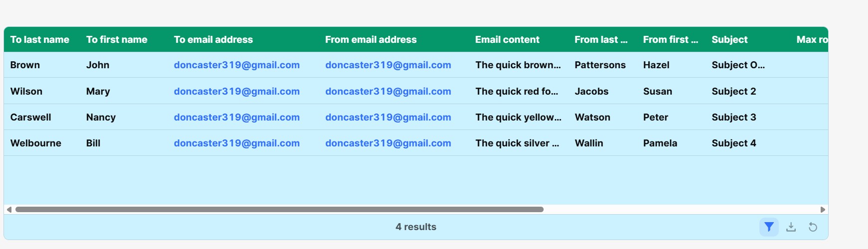This screenshot has width=868, height=249.
Task: Open Nancy Carswell's To email link
Action: point(237,118)
